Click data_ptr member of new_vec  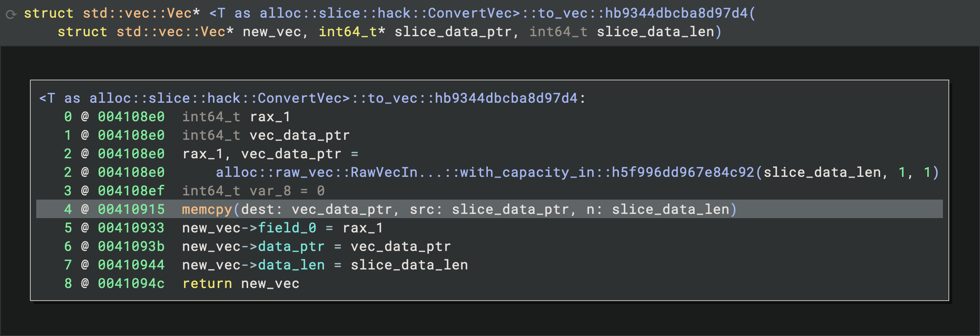point(291,246)
